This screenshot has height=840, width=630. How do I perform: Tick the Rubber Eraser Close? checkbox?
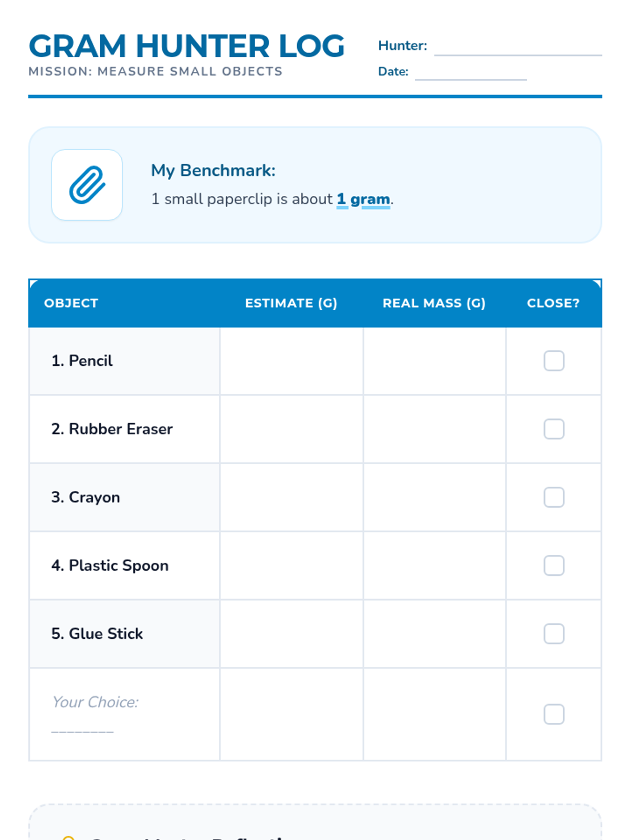(554, 429)
